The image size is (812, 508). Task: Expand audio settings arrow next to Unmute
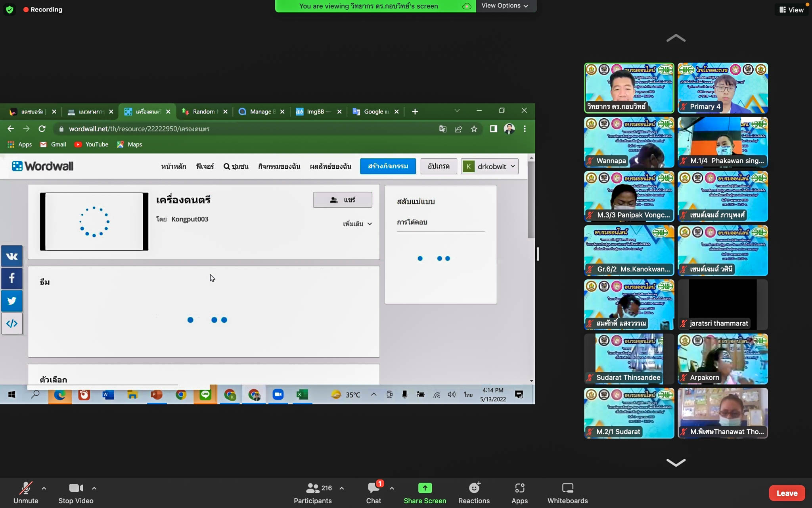point(44,488)
